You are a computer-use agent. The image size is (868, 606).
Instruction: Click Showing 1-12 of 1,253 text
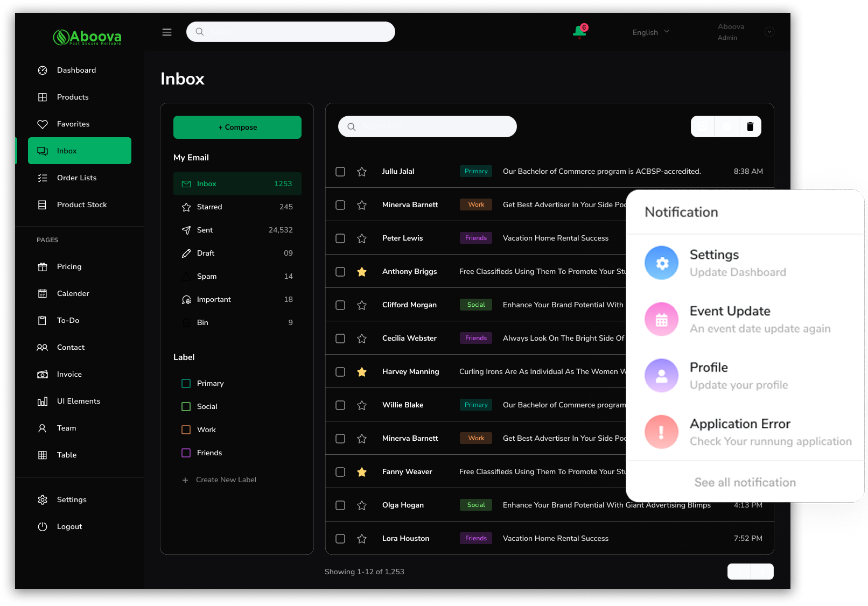[365, 572]
